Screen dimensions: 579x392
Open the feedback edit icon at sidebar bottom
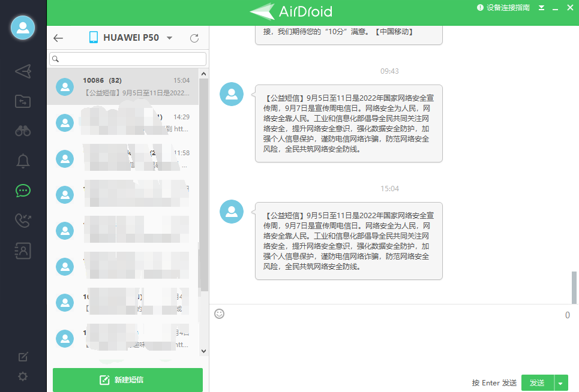coord(23,357)
